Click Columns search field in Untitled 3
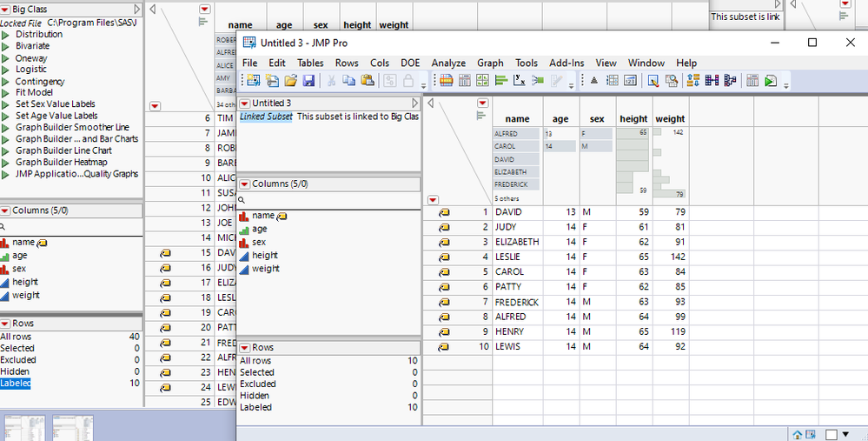Image resolution: width=868 pixels, height=441 pixels. point(329,200)
